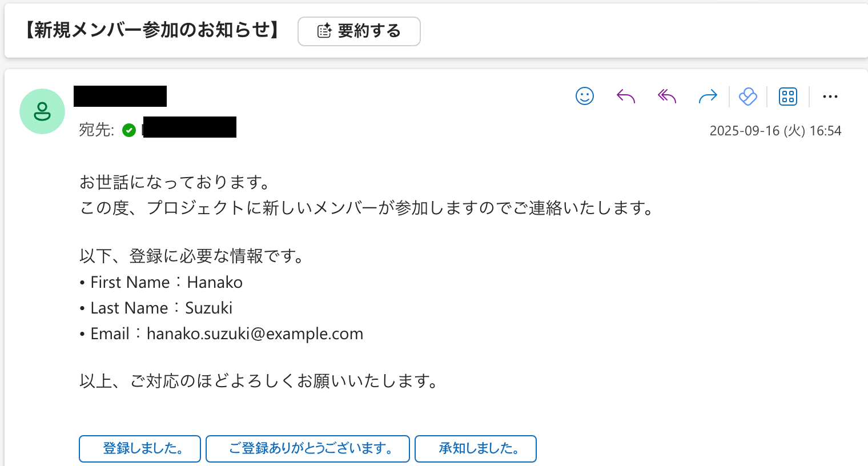Click the hanako.suzuki@example.com email address

255,334
